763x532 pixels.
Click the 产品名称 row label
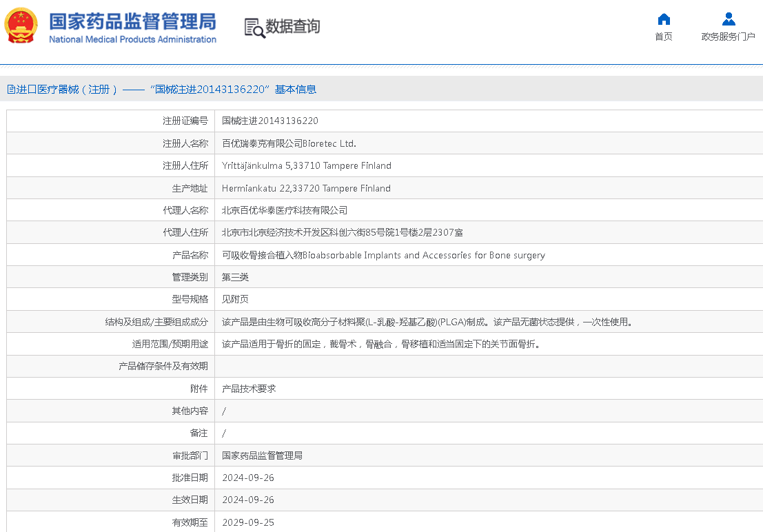coord(190,255)
